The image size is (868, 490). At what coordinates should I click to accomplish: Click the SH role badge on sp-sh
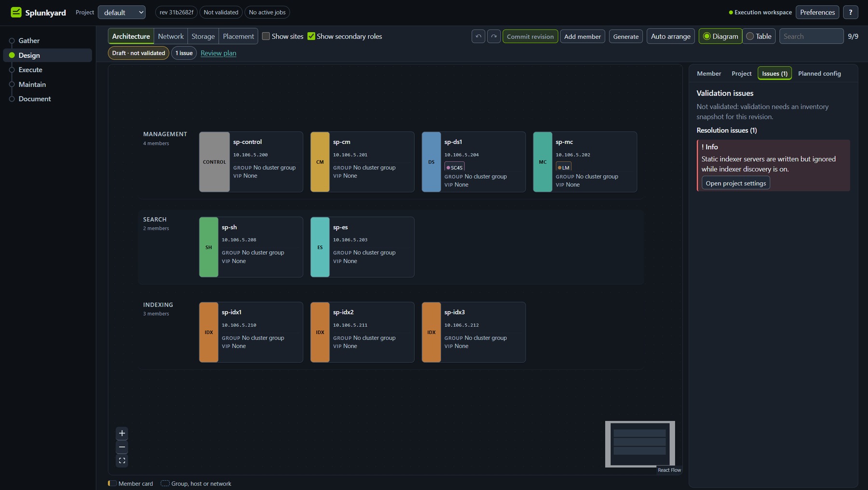point(208,247)
